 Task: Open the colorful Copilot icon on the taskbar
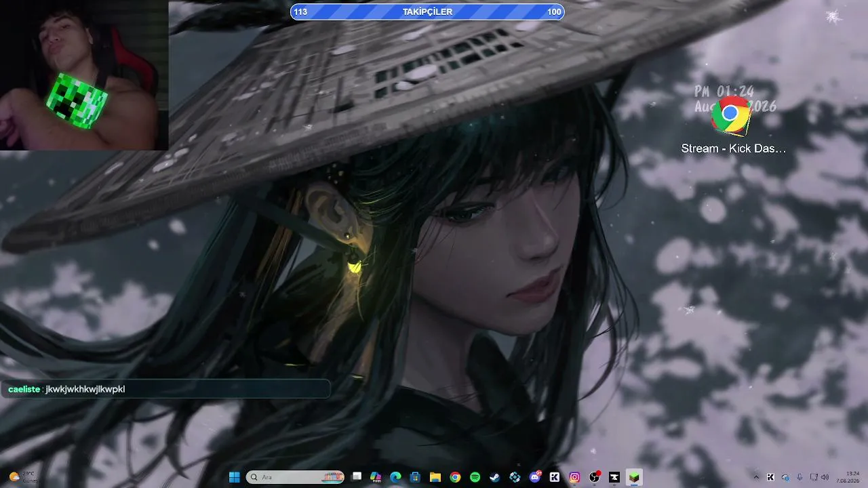click(376, 477)
